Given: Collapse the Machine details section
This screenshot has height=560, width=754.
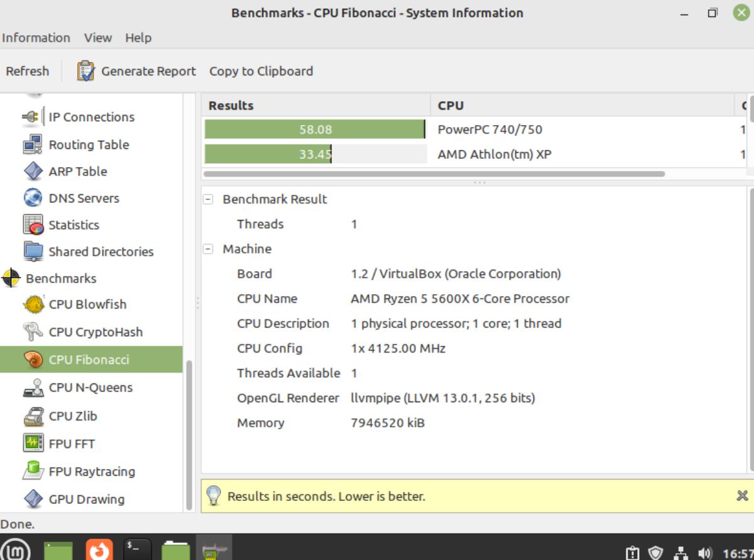Looking at the screenshot, I should pyautogui.click(x=208, y=249).
